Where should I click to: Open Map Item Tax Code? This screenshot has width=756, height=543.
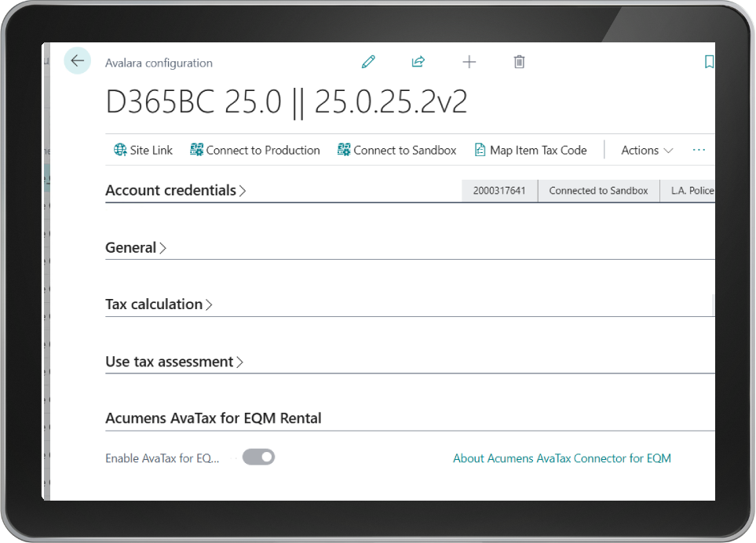(531, 151)
